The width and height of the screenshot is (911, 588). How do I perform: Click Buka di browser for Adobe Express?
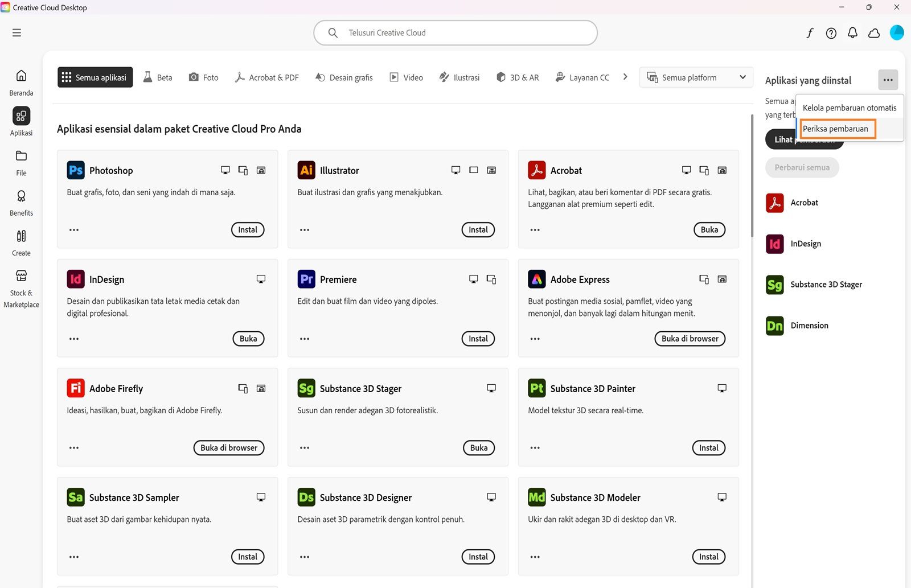tap(690, 339)
